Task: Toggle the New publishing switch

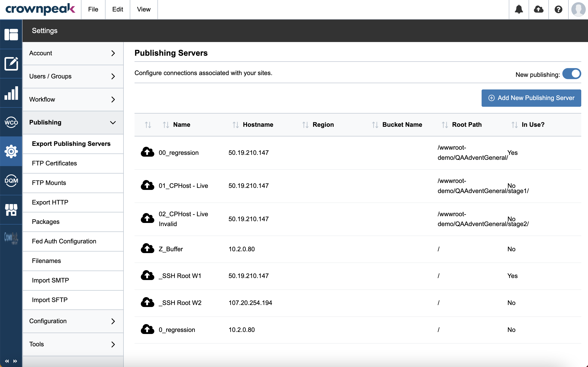Action: [572, 74]
